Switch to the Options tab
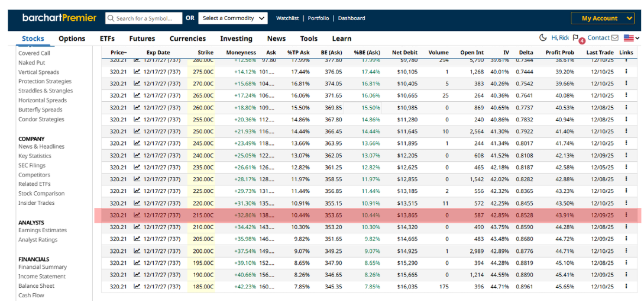The width and height of the screenshot is (644, 305). coord(72,38)
